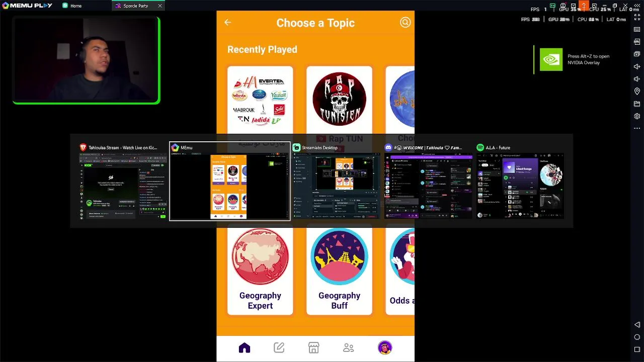This screenshot has height=362, width=644.
Task: Open the profile avatar in bottom bar
Action: [x=385, y=347]
